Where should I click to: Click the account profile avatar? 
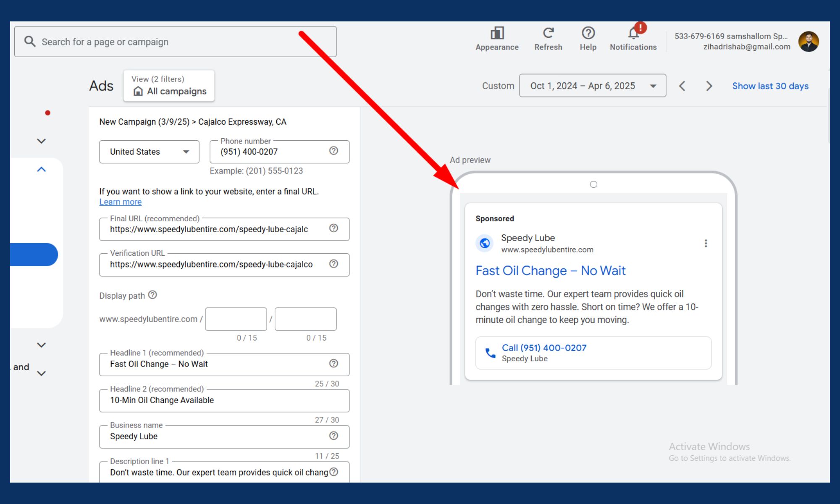coord(808,42)
